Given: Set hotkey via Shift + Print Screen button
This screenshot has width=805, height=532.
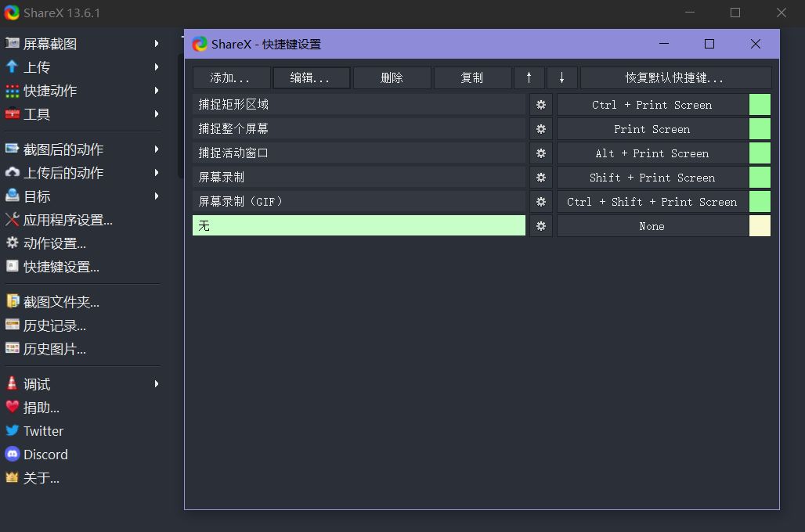Looking at the screenshot, I should (x=652, y=178).
